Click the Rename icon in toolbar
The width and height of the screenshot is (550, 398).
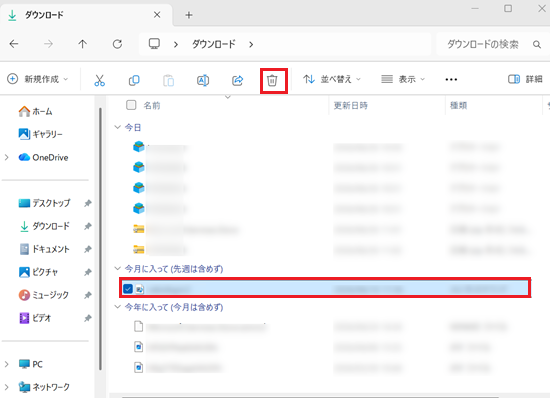click(203, 80)
